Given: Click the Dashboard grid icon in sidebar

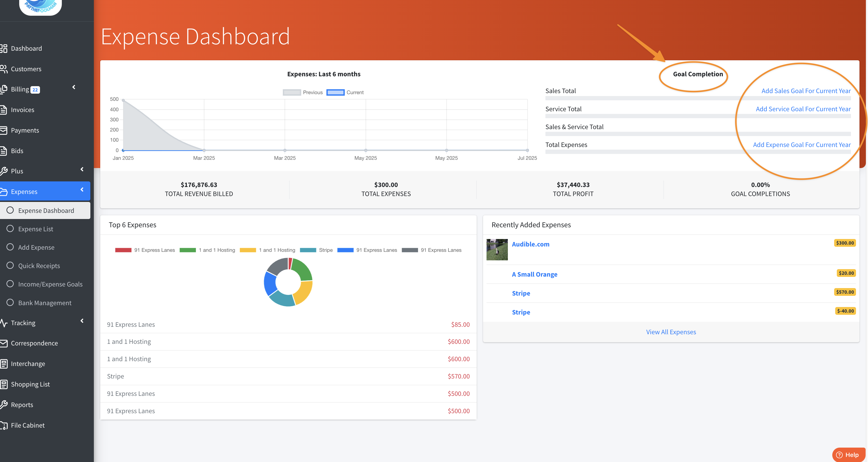Looking at the screenshot, I should 4,49.
